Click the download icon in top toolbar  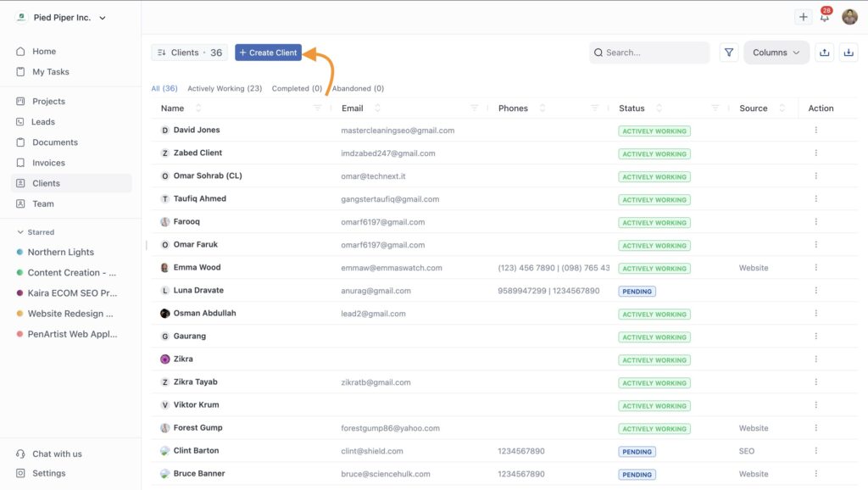(849, 53)
